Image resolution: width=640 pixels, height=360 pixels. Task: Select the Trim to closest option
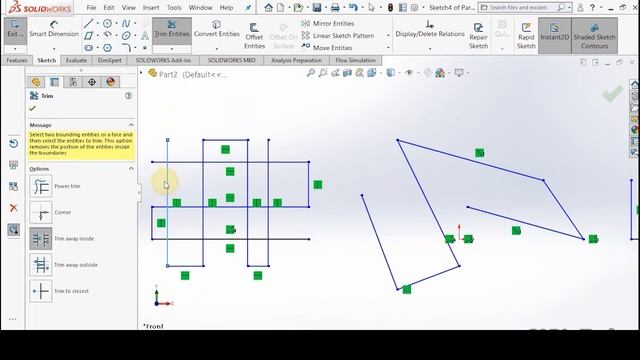41,291
